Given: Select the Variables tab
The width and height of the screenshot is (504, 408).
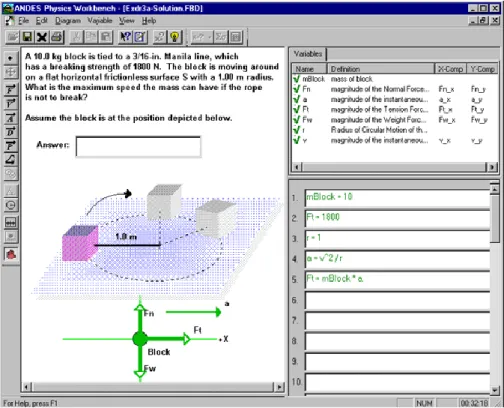Looking at the screenshot, I should pos(308,54).
